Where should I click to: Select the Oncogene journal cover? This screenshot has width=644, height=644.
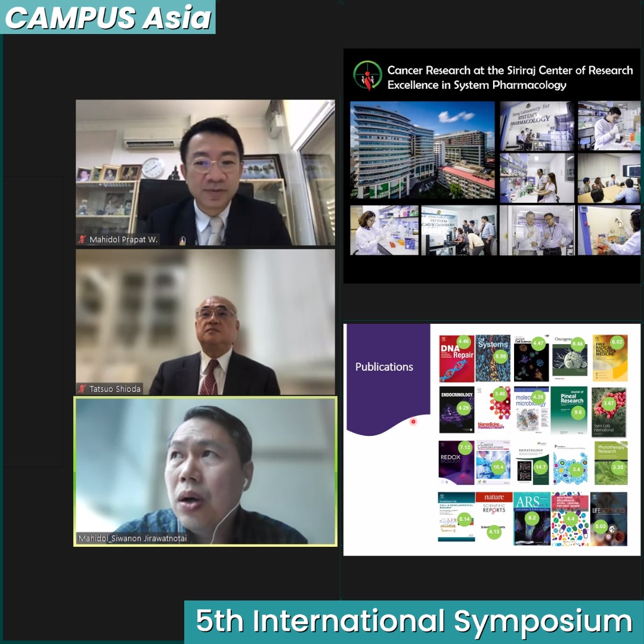click(x=569, y=358)
